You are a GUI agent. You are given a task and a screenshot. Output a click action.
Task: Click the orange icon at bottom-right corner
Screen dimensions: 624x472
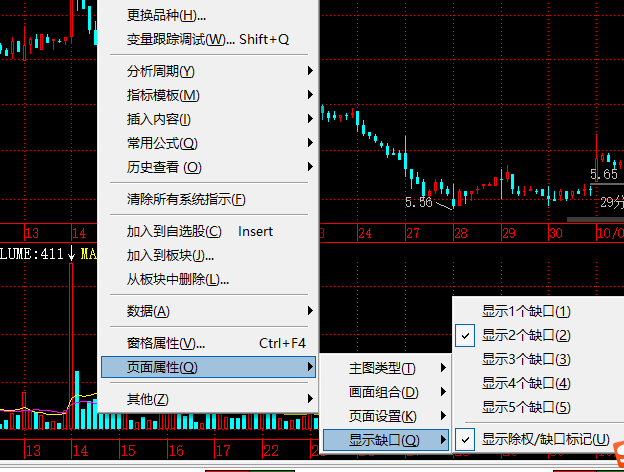[618, 454]
